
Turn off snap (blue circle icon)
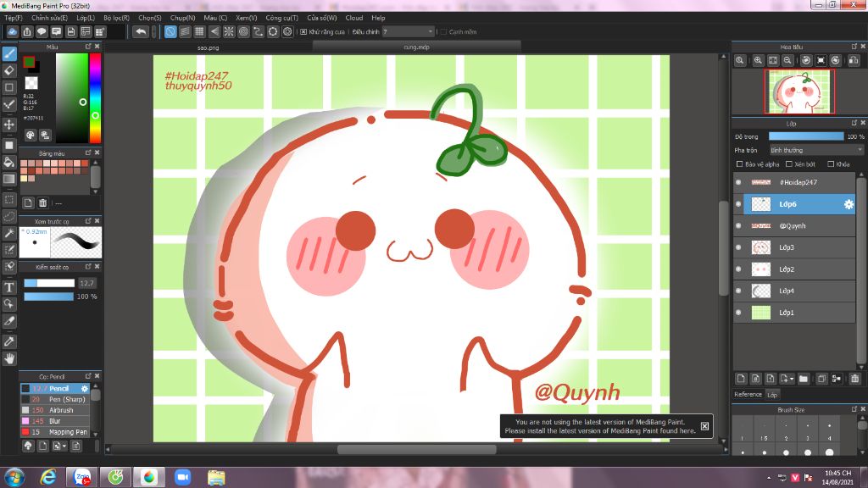(170, 32)
